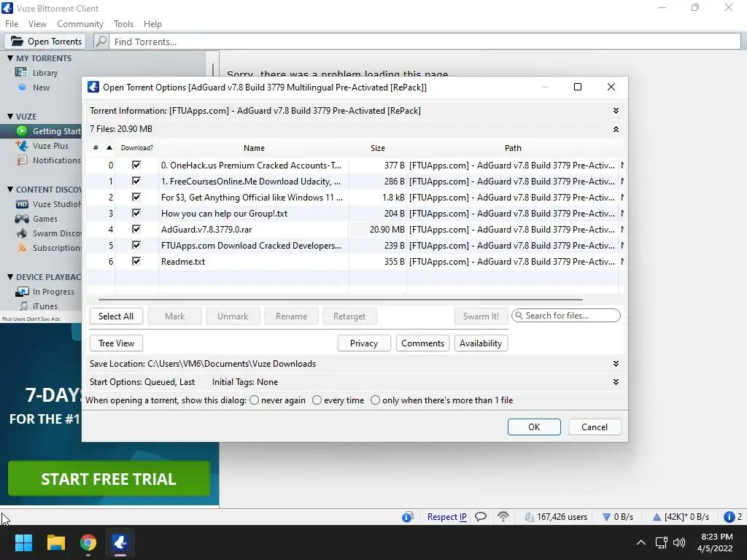Open Windows Start menu

click(x=23, y=542)
